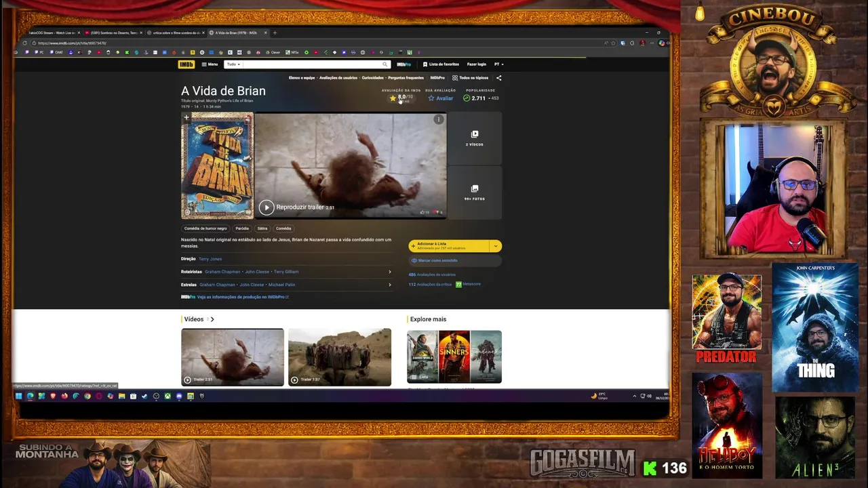Open the Brave icon in taskbar

point(53,396)
